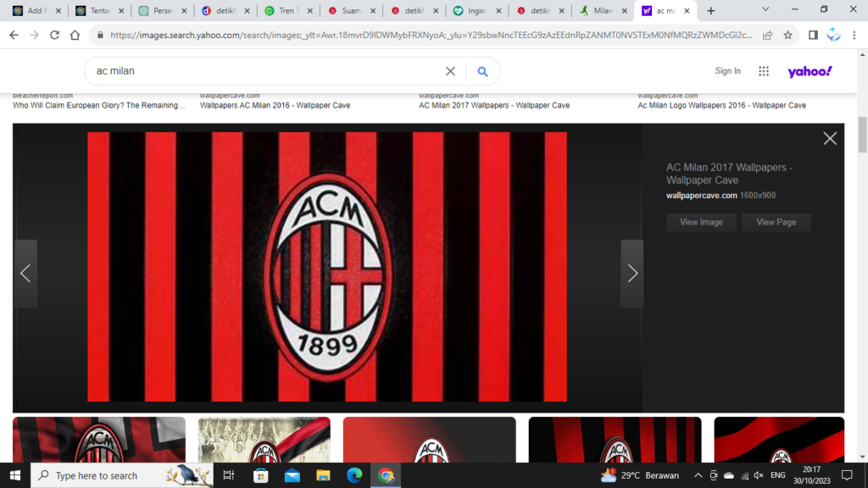The width and height of the screenshot is (868, 488).
Task: Launch Microsoft Store from the taskbar
Action: 261,475
